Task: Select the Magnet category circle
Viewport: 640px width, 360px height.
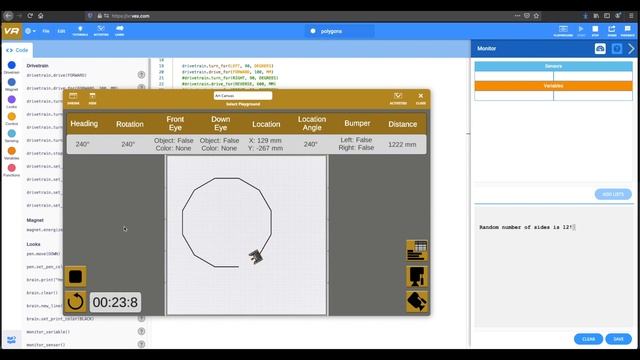Action: click(11, 82)
